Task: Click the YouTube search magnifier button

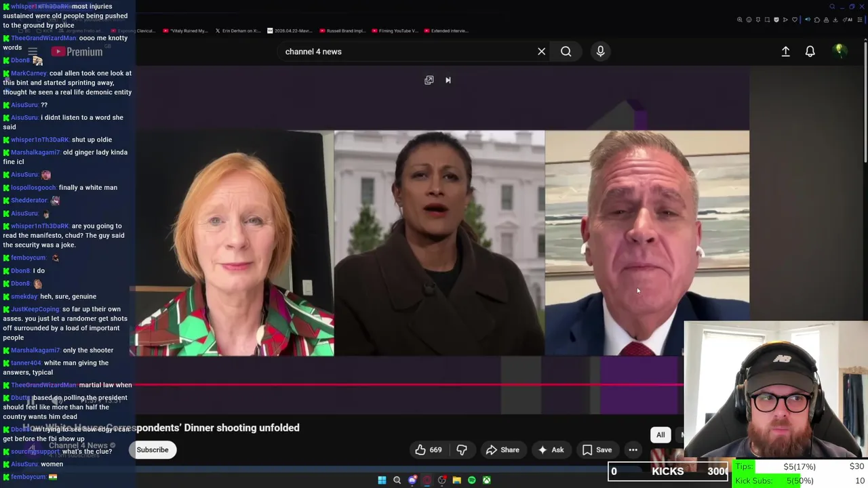Action: (x=566, y=52)
